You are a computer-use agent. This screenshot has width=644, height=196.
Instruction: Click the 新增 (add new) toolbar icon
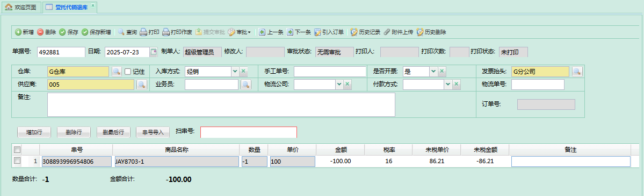pos(18,32)
